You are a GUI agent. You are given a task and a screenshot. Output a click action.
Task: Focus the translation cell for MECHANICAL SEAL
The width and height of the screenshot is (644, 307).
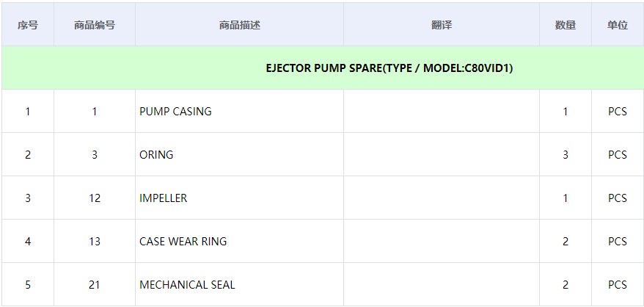tap(441, 285)
